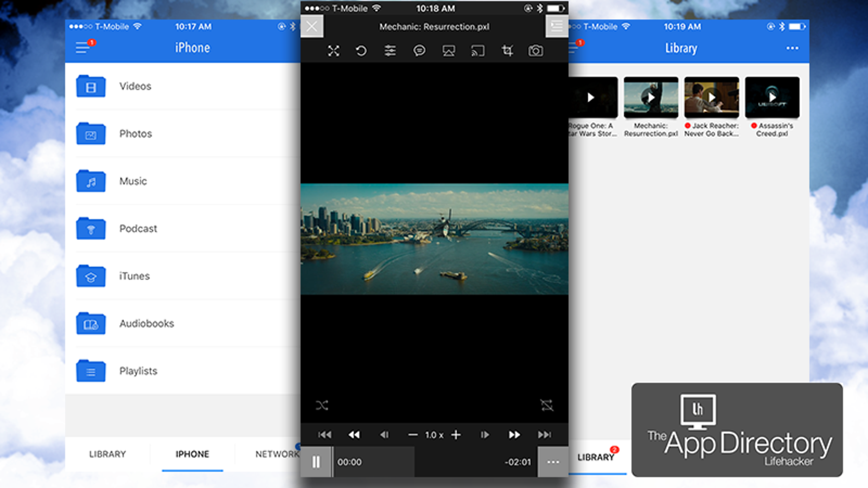The image size is (868, 488).
Task: Take a snapshot with the camera icon
Action: tap(536, 51)
